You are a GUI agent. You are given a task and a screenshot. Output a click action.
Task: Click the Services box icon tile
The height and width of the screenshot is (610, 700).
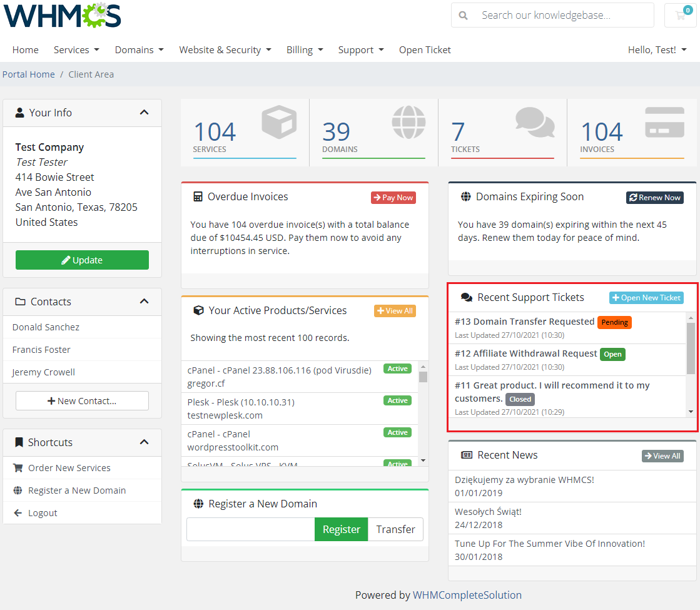click(278, 121)
